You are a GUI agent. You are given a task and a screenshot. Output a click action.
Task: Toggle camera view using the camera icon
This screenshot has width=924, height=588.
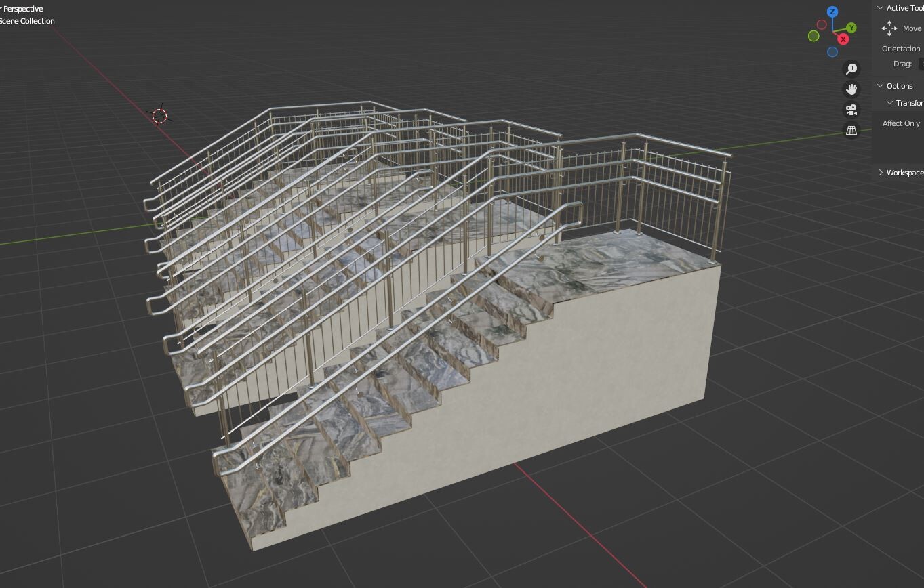click(851, 109)
